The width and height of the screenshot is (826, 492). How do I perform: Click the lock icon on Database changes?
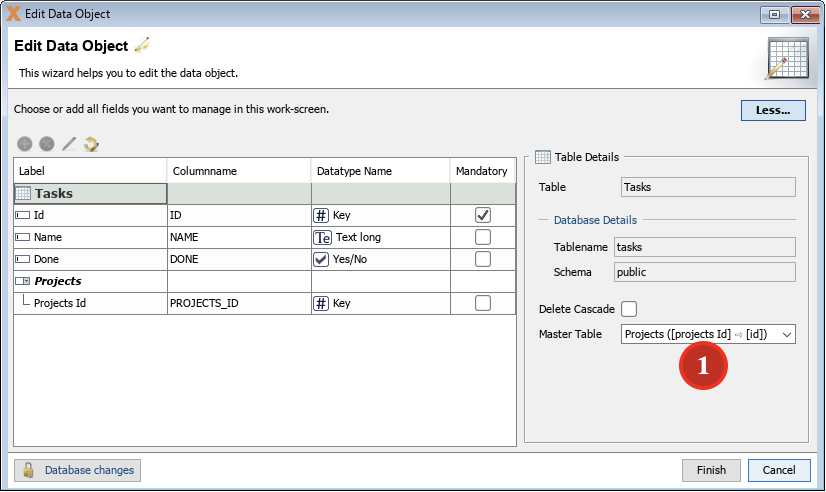[x=28, y=470]
